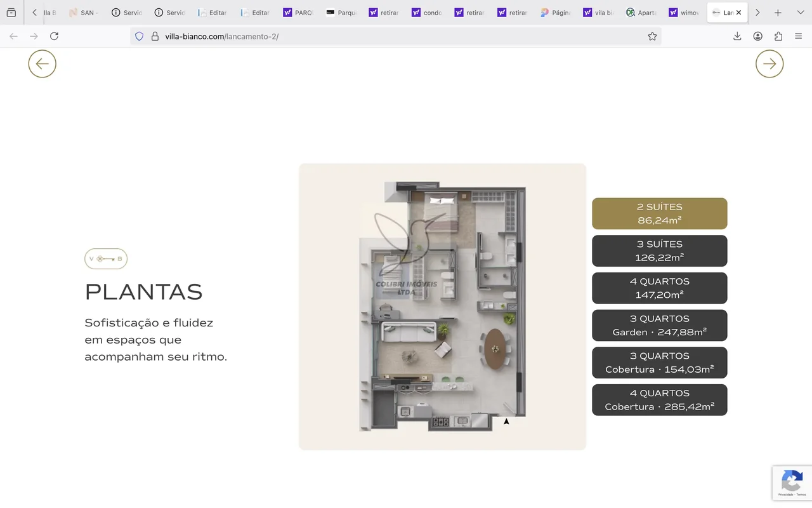The height and width of the screenshot is (508, 812).
Task: Open the extensions puzzle icon
Action: 778,36
